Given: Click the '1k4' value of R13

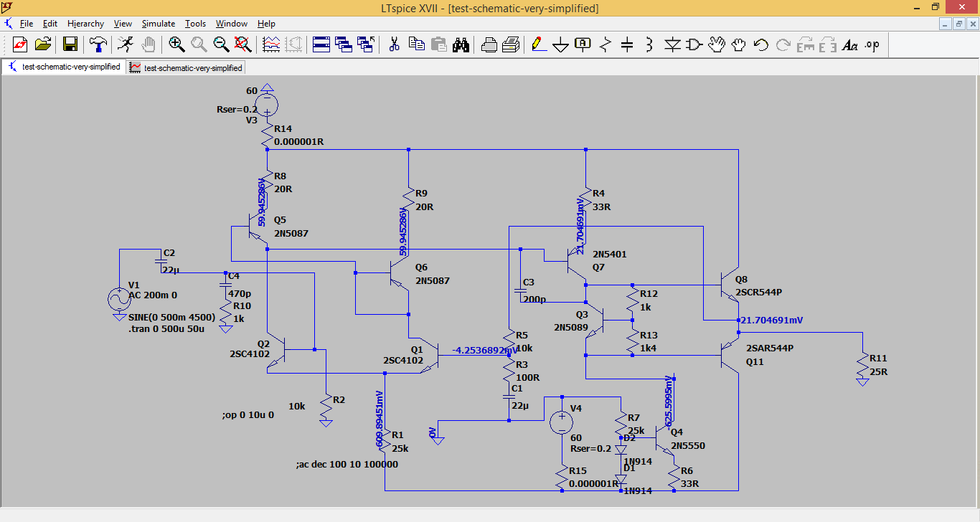Looking at the screenshot, I should [649, 348].
